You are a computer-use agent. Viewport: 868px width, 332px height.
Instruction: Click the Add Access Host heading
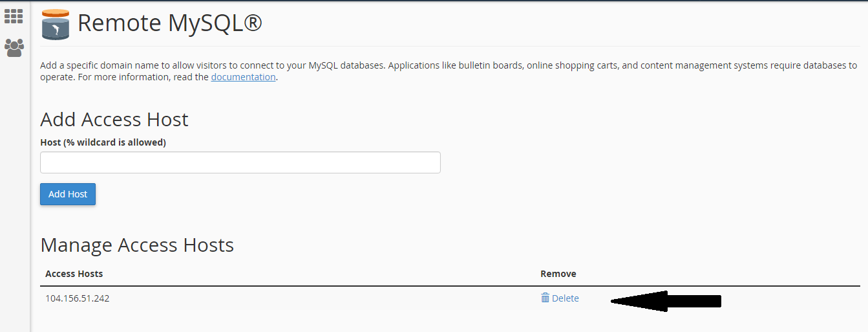[114, 120]
